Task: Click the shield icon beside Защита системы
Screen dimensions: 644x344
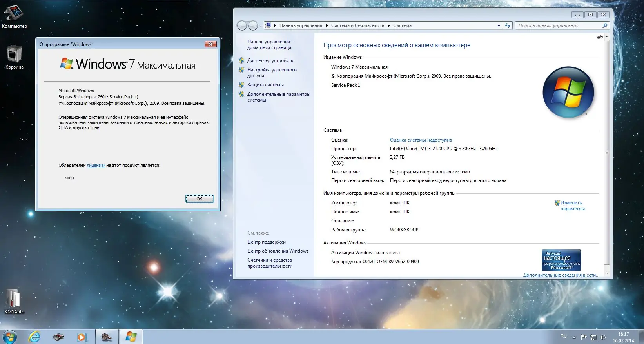Action: 241,85
